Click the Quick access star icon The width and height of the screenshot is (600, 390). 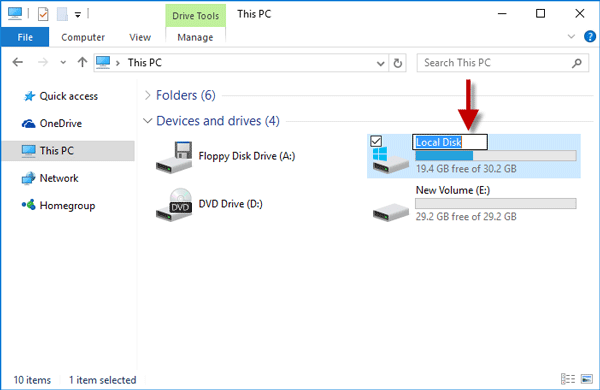[x=29, y=96]
